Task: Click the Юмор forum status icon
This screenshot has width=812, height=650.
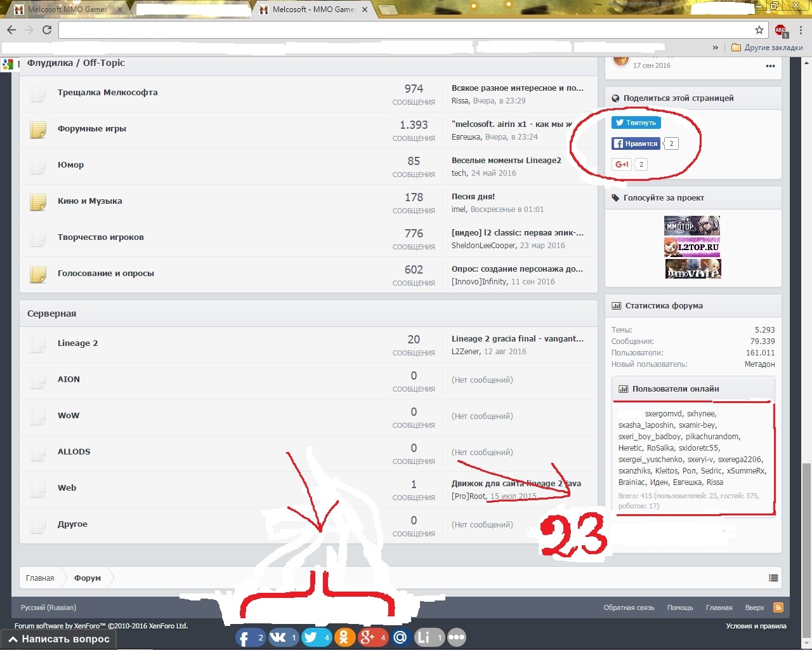Action: [x=38, y=166]
